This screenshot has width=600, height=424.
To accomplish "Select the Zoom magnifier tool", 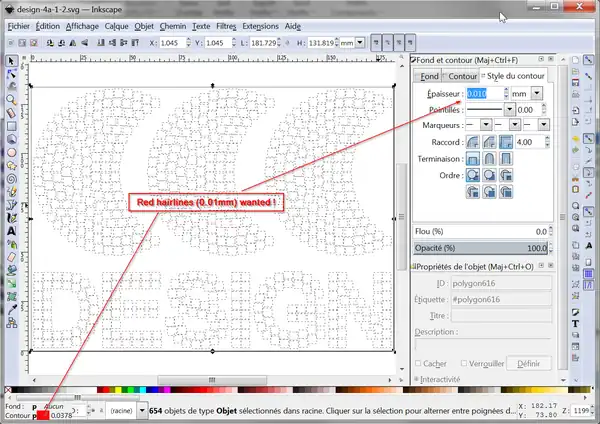I will click(x=11, y=100).
